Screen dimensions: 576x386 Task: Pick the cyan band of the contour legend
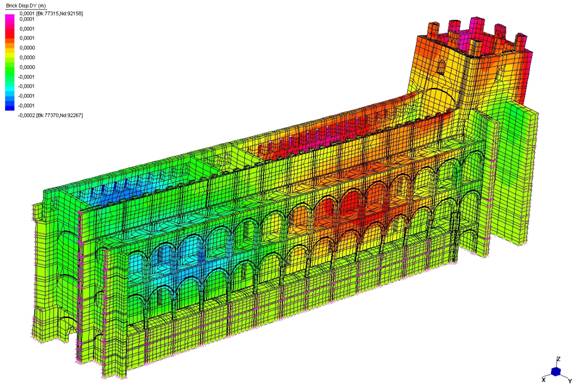coord(10,88)
